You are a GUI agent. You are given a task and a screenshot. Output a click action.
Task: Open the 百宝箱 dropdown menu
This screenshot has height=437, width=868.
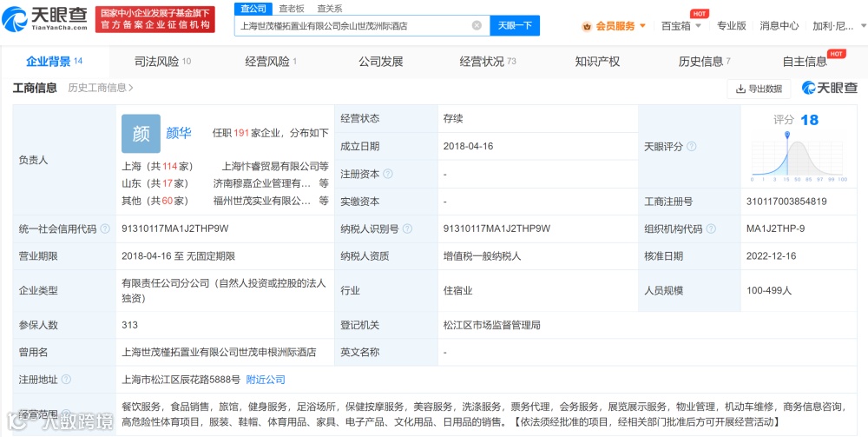pos(681,25)
